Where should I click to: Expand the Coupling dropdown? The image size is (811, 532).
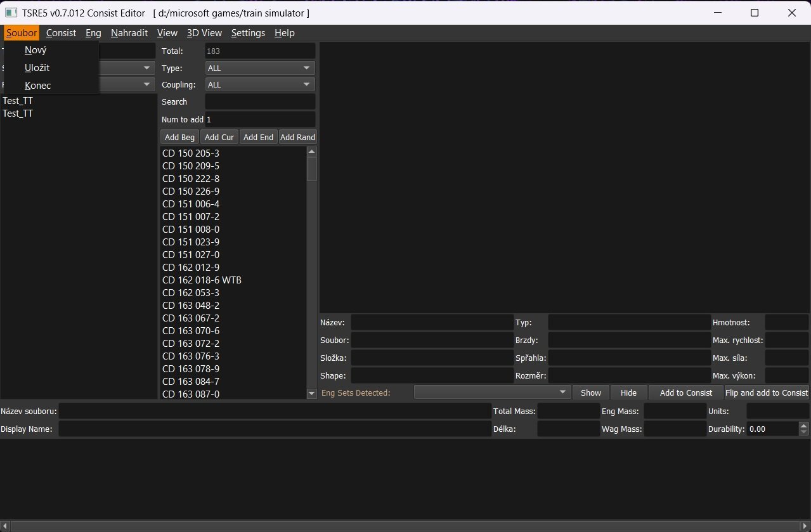[x=260, y=84]
